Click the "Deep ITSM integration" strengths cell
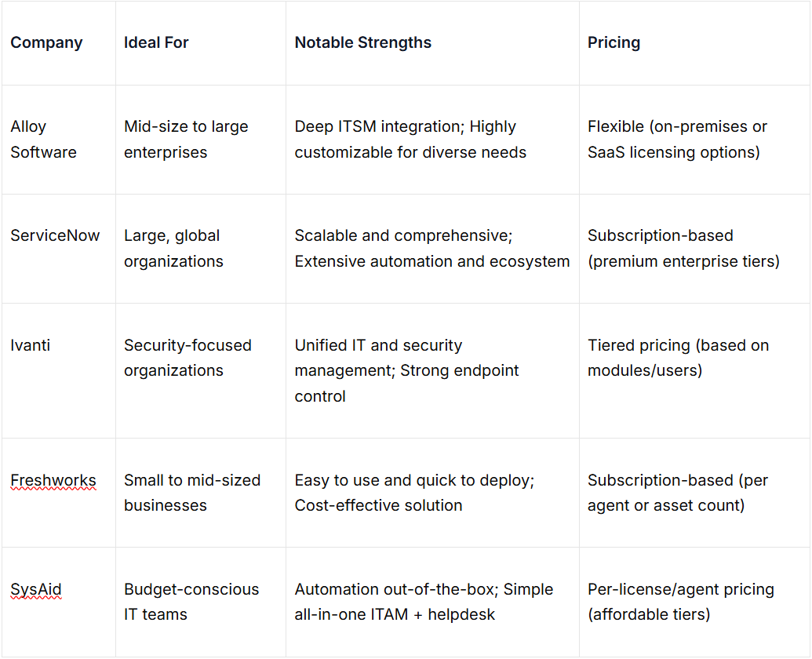The height and width of the screenshot is (659, 812). (x=410, y=140)
